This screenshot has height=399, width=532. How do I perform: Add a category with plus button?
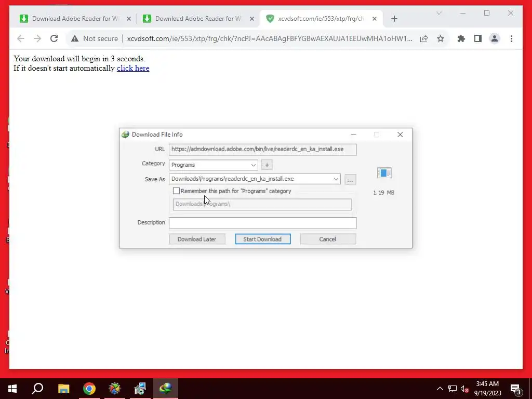267,165
